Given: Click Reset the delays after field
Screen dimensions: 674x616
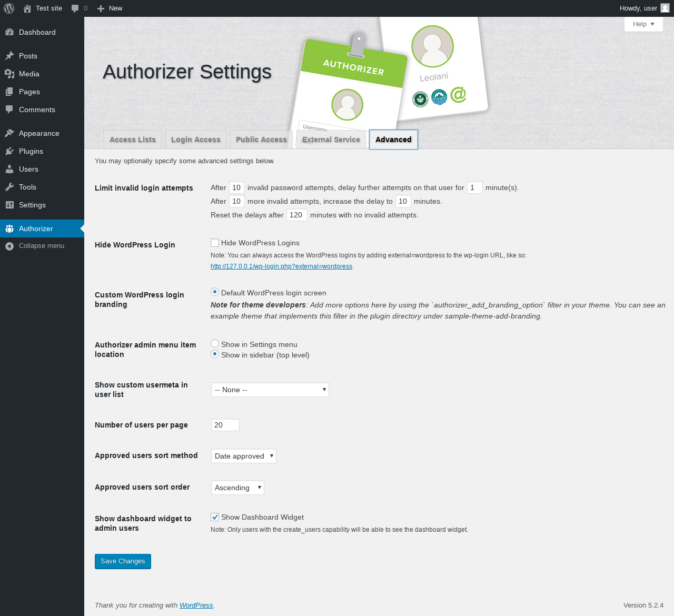Looking at the screenshot, I should [297, 215].
